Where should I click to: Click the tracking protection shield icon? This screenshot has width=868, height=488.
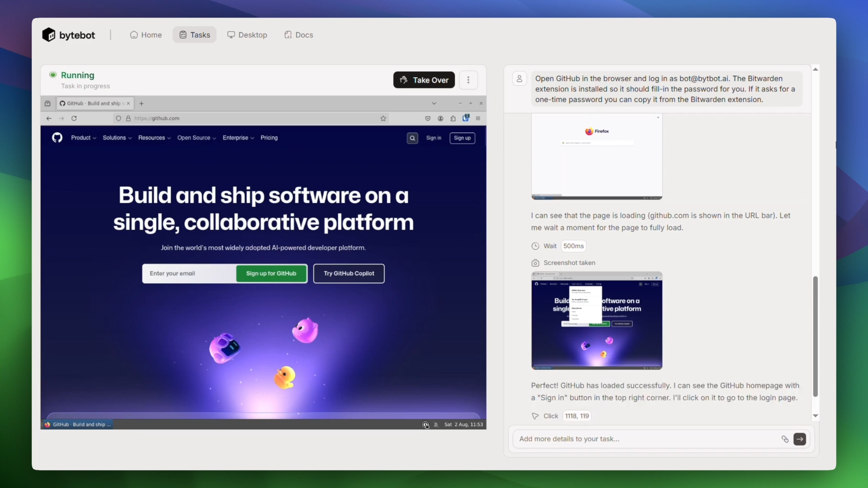coord(118,118)
